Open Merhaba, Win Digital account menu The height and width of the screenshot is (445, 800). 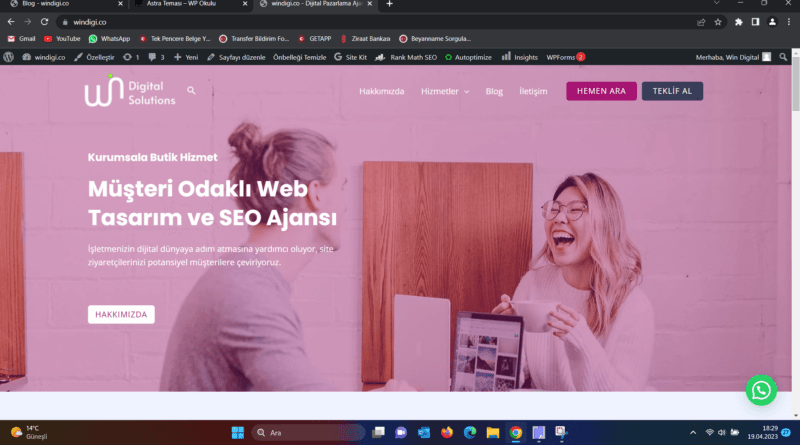(x=733, y=57)
